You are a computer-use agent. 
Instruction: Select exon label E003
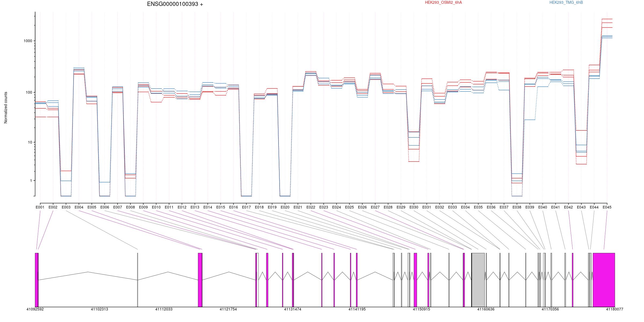pos(66,207)
